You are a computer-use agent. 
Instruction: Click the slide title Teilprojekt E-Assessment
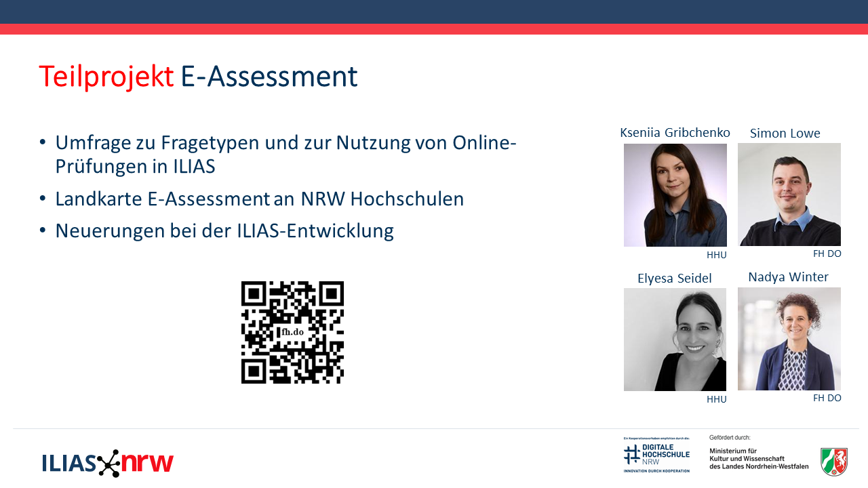198,77
